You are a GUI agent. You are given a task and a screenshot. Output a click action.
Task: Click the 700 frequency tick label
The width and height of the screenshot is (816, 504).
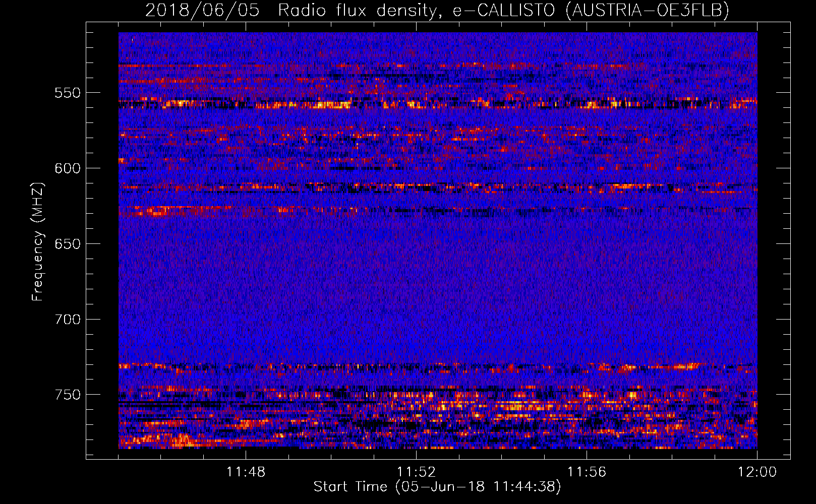[68, 320]
